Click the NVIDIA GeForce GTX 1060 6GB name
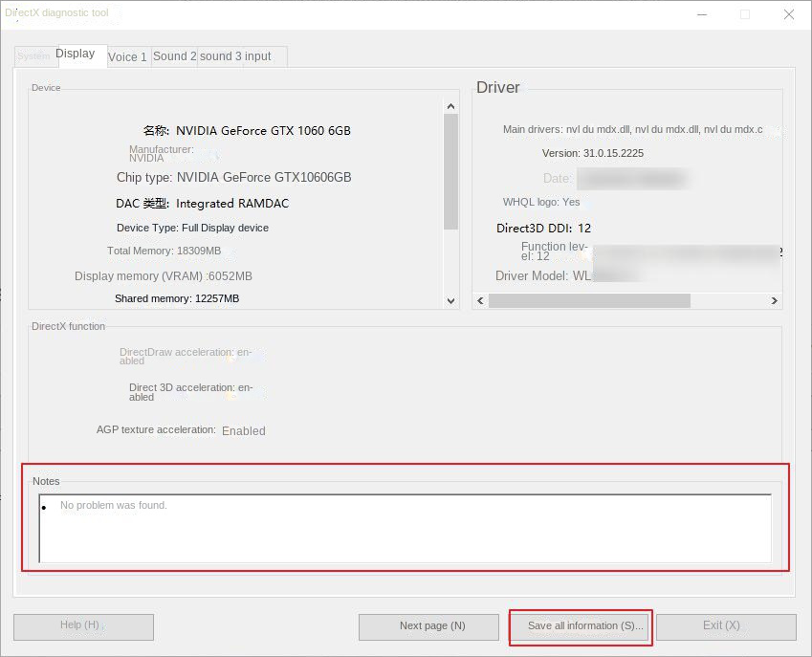 point(263,131)
